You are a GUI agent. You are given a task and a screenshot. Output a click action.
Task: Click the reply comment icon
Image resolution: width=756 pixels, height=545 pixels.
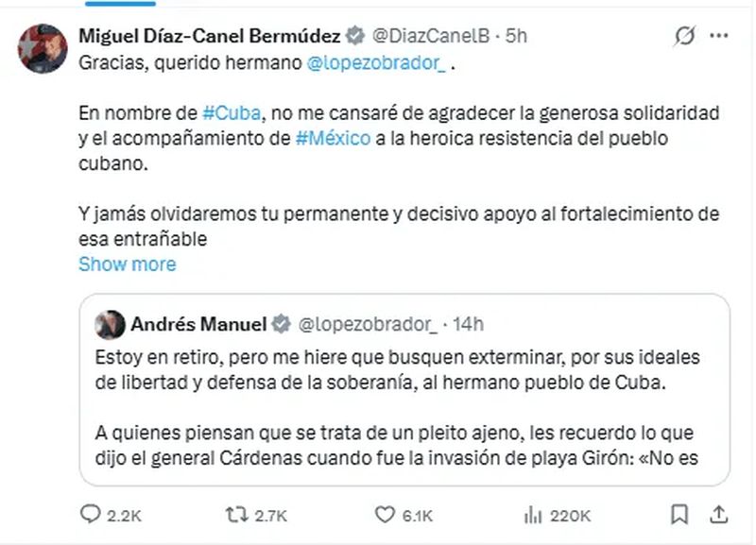pos(91,515)
